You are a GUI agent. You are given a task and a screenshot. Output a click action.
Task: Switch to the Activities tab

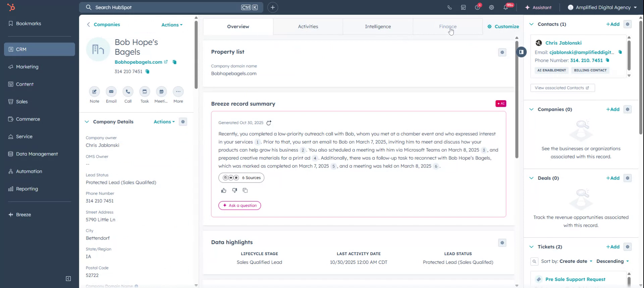click(308, 27)
